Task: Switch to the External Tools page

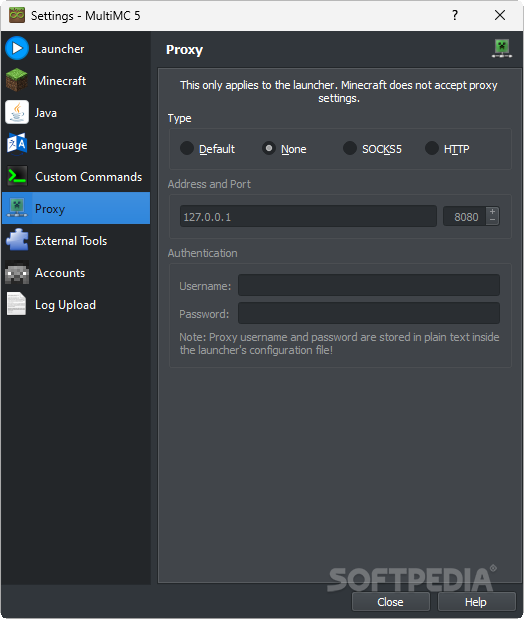Action: point(76,240)
